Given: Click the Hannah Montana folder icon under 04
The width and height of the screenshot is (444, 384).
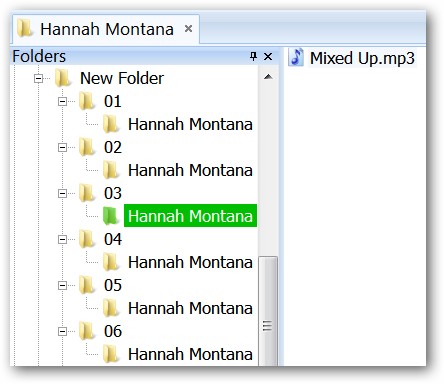Looking at the screenshot, I should pos(111,262).
